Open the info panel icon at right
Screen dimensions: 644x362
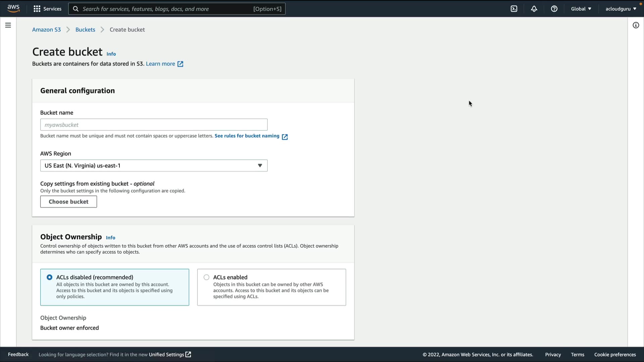pos(636,25)
